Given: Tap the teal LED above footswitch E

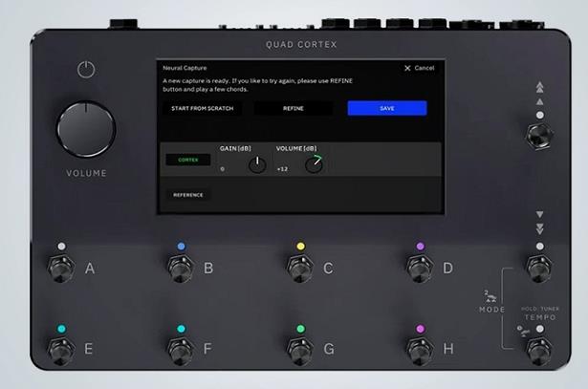Looking at the screenshot, I should [61, 329].
